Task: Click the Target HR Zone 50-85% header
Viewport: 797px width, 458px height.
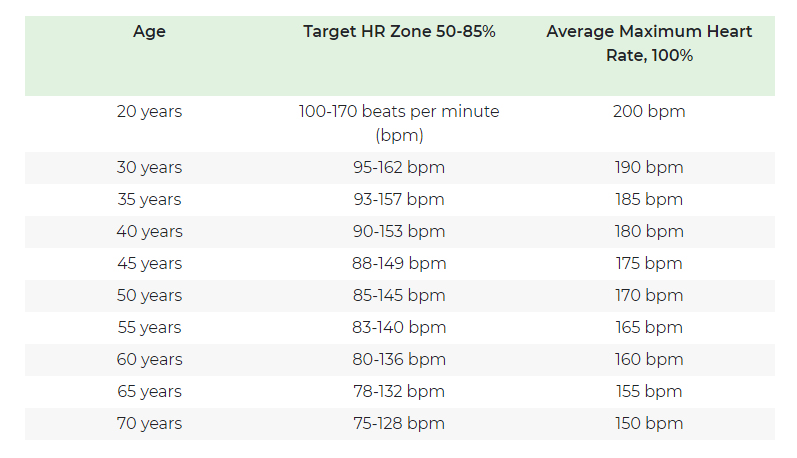Action: pyautogui.click(x=399, y=32)
